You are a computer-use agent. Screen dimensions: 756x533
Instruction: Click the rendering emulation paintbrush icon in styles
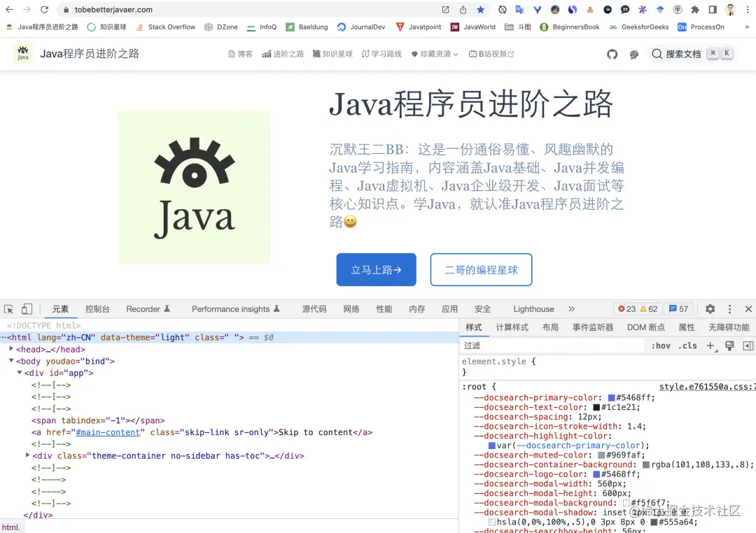point(729,346)
